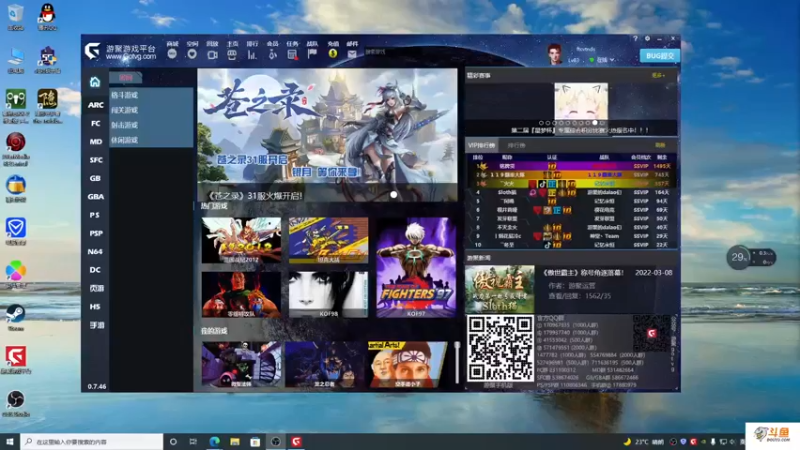The image size is (800, 450).
Task: Open the help question mark icon
Action: click(635, 39)
